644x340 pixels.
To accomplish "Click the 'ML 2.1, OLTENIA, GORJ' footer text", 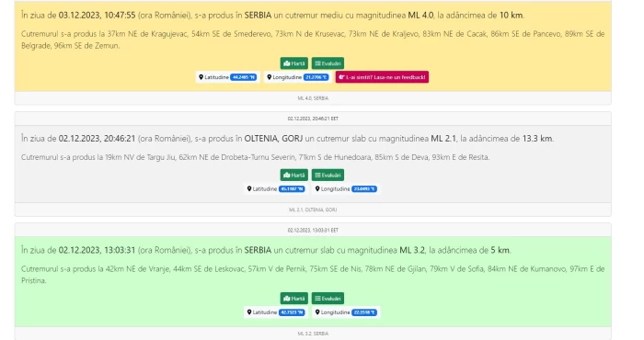I will [x=313, y=210].
